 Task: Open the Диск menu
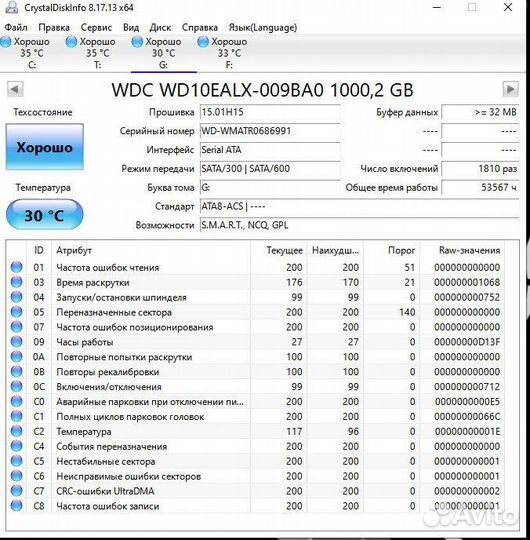160,27
